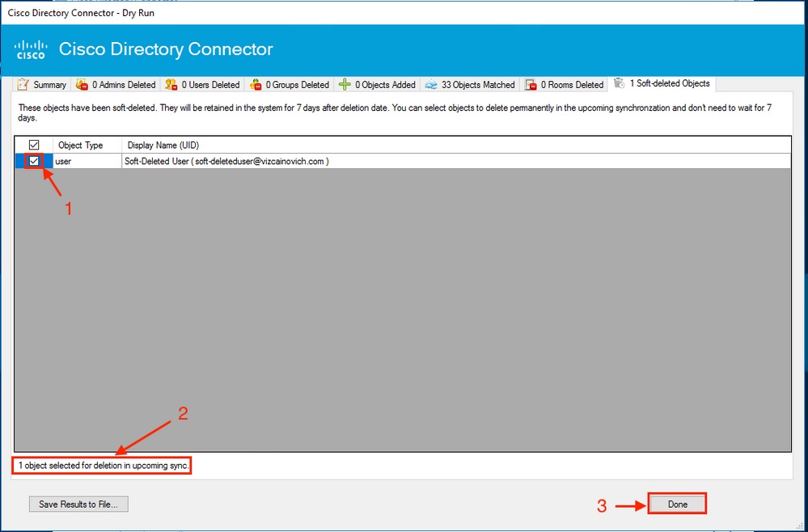Uncheck the soft-deleted user row checkbox
Screen dimensions: 808x532
(x=33, y=161)
